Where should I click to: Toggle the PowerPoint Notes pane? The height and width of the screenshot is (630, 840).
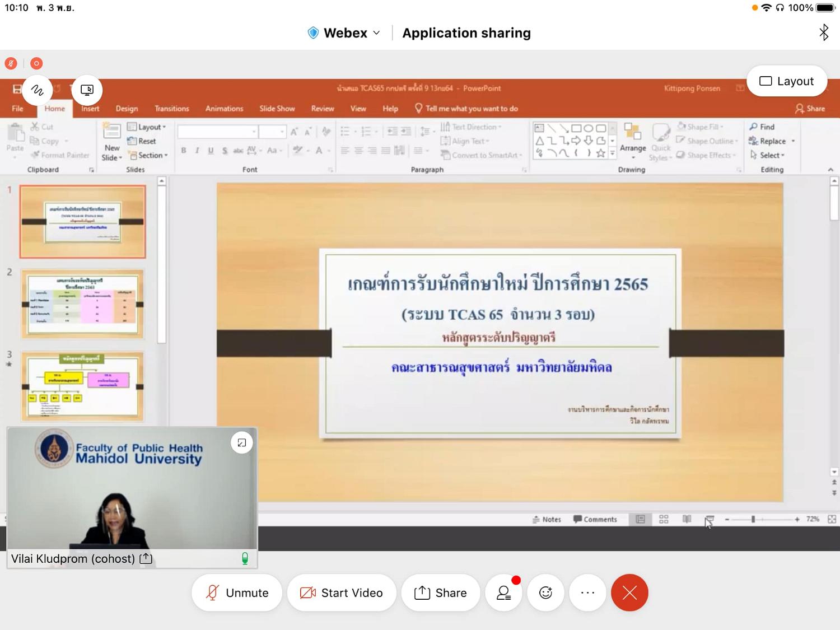[547, 519]
